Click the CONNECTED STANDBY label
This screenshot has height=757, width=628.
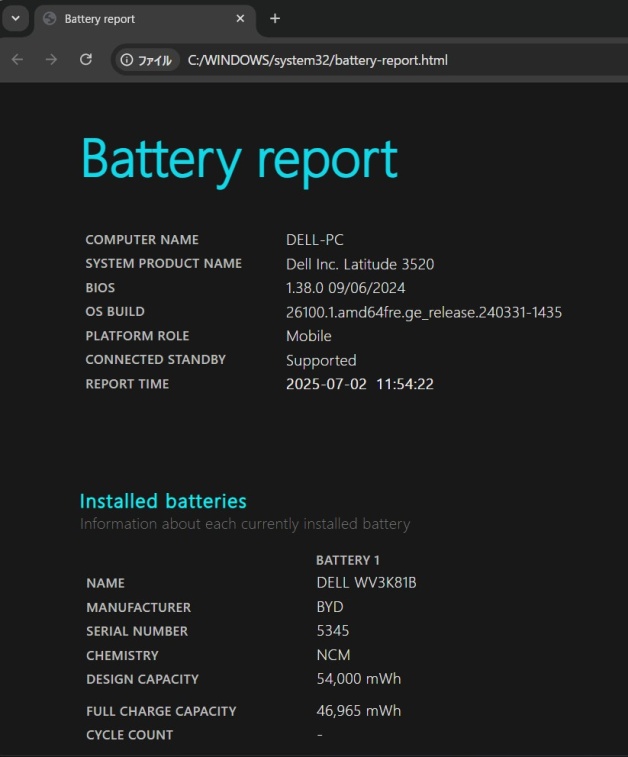coord(155,360)
